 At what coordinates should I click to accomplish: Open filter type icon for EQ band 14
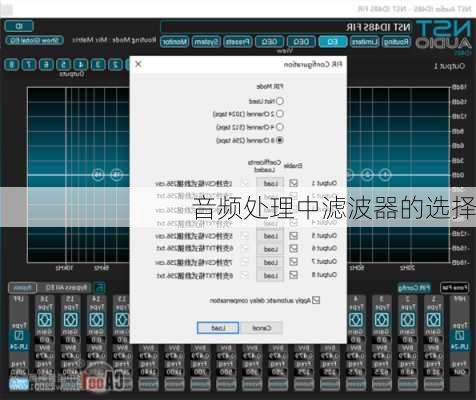(x=96, y=319)
